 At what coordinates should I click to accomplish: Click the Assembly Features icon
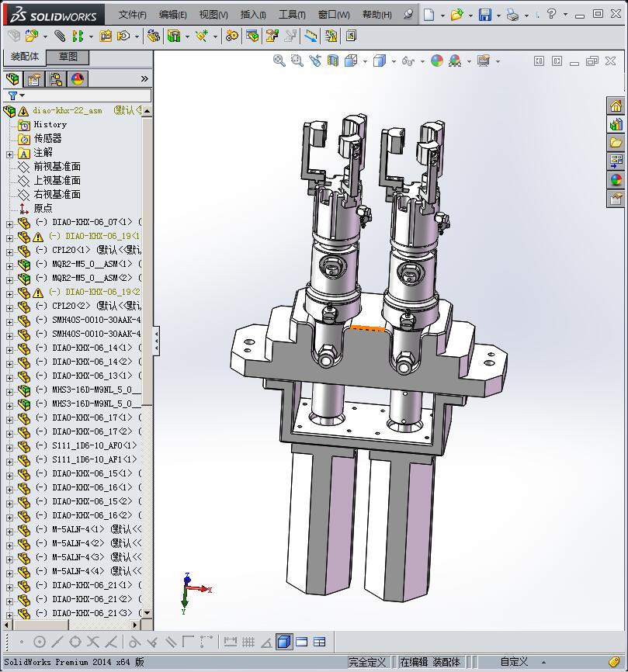(174, 36)
